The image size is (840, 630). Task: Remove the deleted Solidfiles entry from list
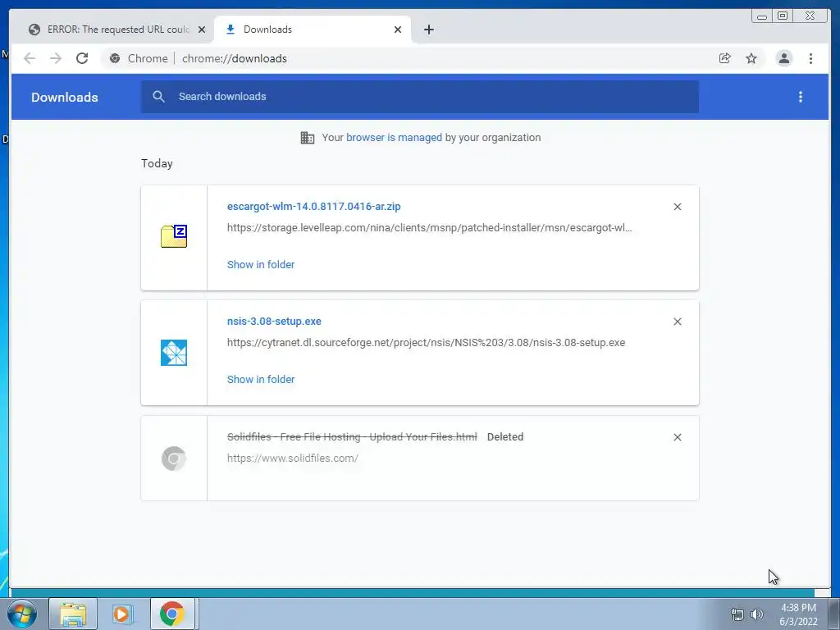(x=677, y=437)
